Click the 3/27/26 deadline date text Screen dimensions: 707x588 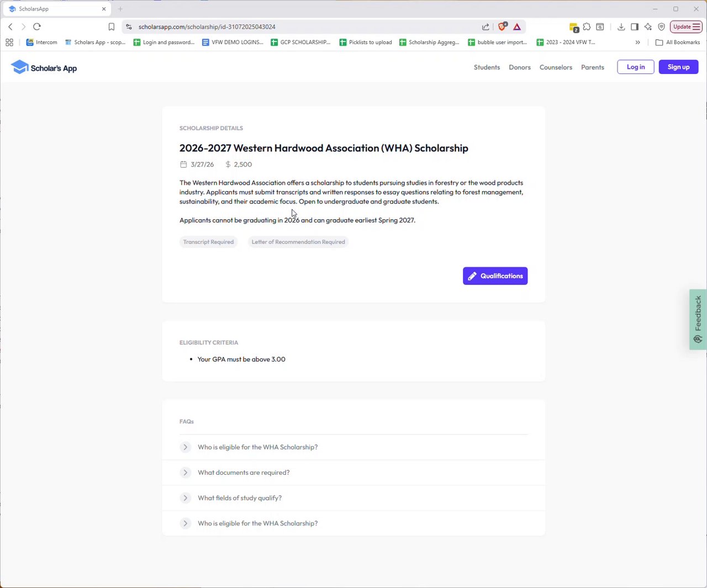pos(202,165)
